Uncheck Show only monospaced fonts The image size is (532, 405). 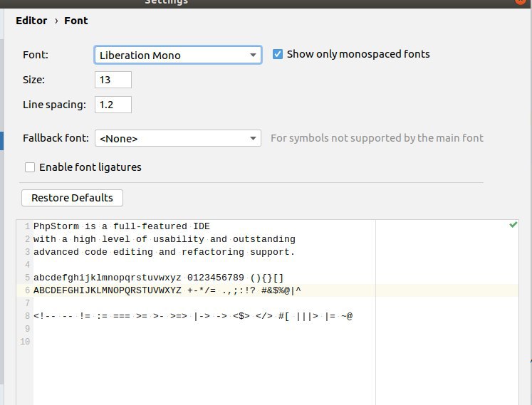pyautogui.click(x=278, y=54)
